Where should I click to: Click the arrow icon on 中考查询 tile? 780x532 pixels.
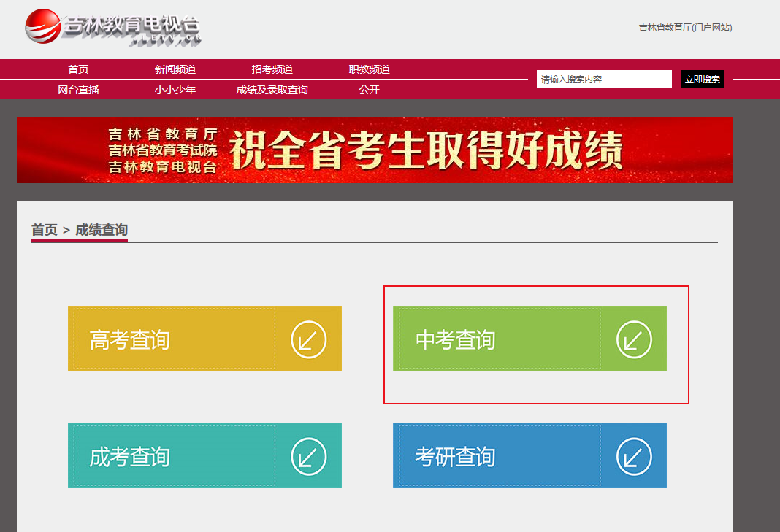click(633, 339)
